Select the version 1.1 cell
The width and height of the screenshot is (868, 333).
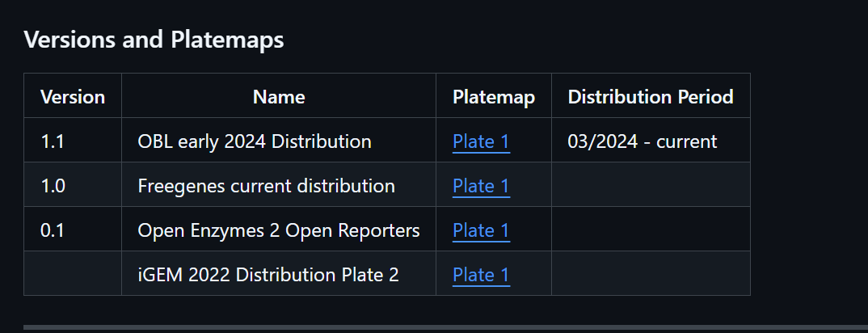(x=53, y=141)
